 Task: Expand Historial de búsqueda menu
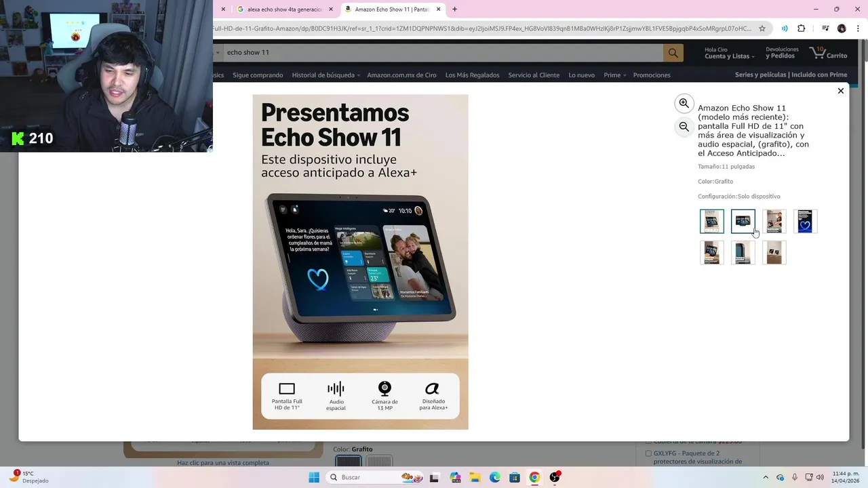(325, 75)
